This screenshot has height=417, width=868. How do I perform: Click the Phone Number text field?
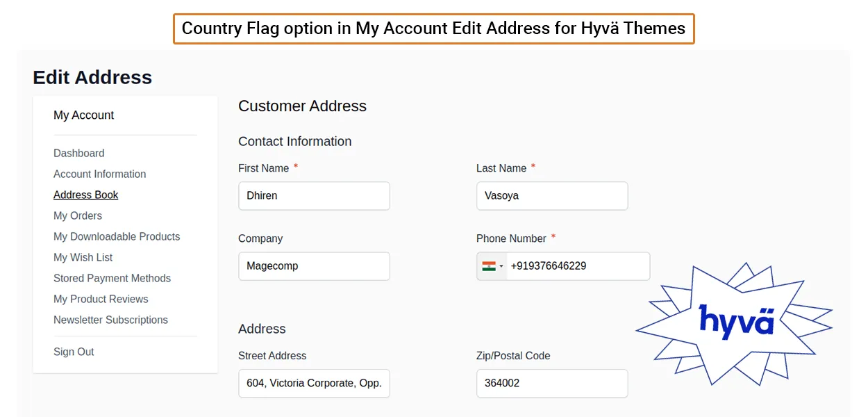(576, 266)
